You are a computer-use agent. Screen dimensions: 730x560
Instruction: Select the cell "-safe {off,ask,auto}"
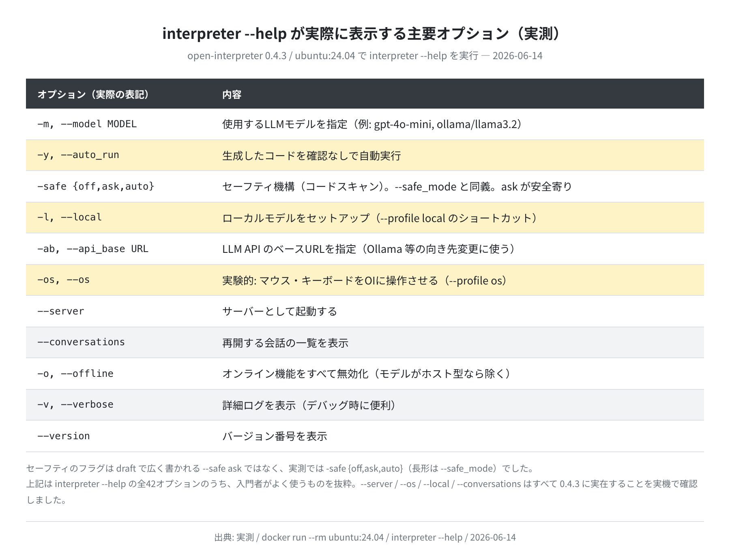click(x=96, y=186)
